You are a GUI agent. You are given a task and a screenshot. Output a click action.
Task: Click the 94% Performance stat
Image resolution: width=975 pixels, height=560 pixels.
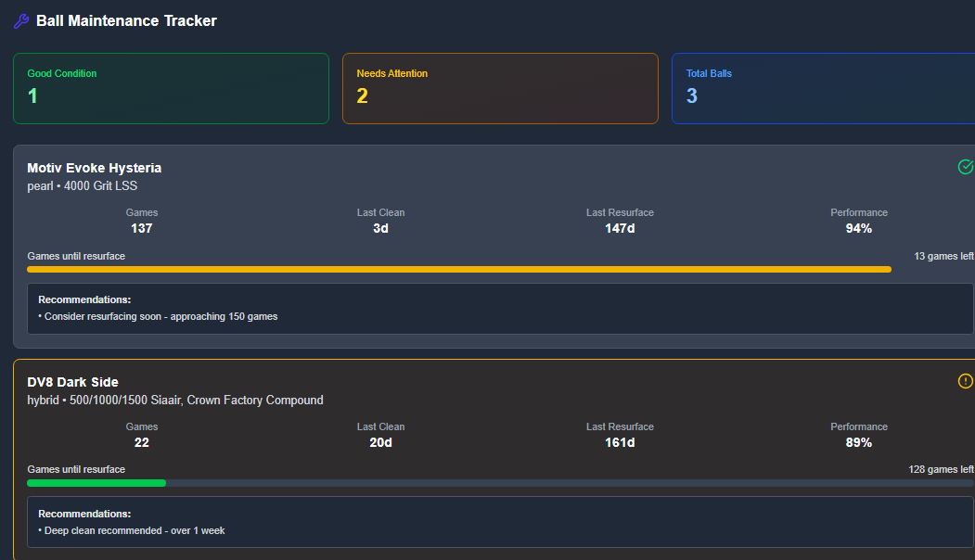[x=858, y=228]
